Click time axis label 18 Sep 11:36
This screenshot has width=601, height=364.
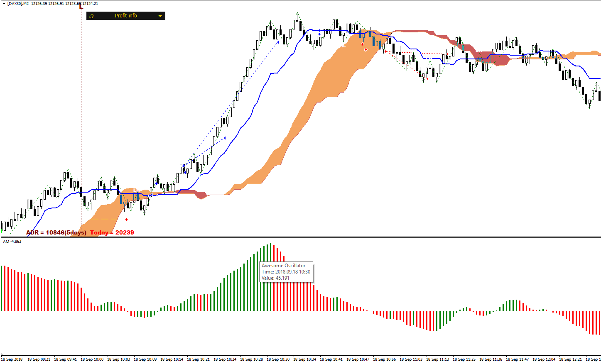(x=491, y=359)
